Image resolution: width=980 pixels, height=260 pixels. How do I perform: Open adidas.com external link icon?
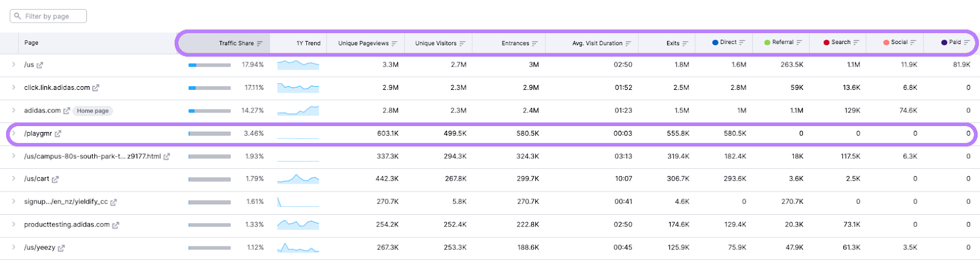click(x=67, y=111)
